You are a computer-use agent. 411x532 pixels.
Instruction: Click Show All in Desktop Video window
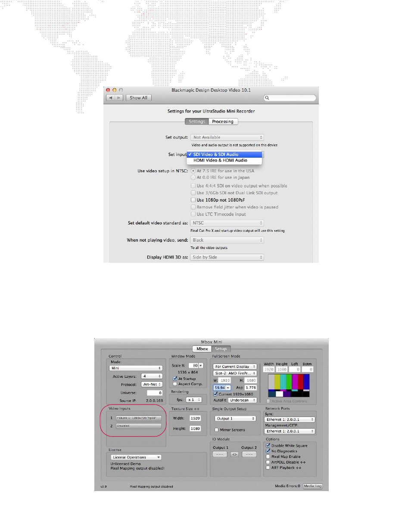coord(139,98)
